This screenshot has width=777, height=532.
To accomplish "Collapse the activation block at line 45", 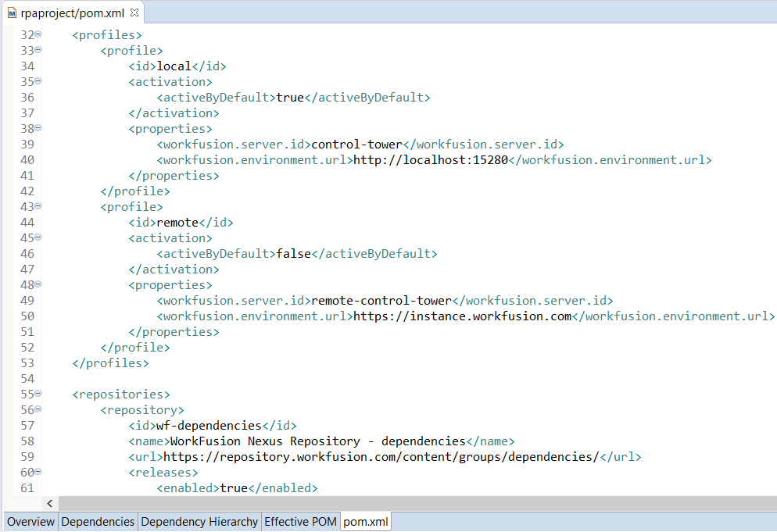I will click(x=38, y=237).
